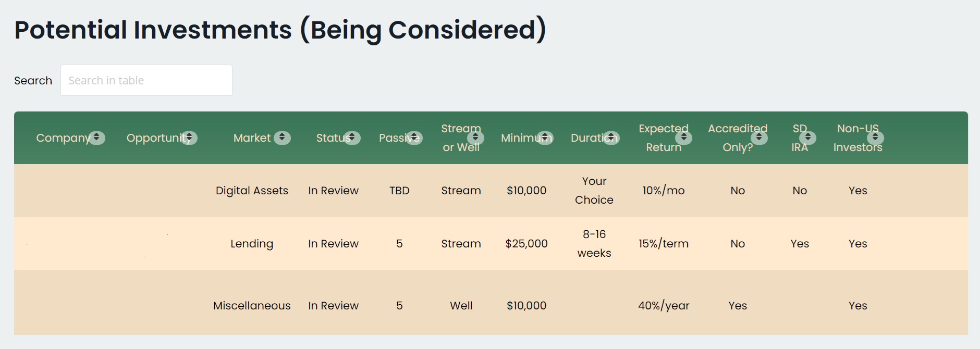Select the Miscellaneous market cell
Screen dimensions: 980x349
pyautogui.click(x=252, y=306)
